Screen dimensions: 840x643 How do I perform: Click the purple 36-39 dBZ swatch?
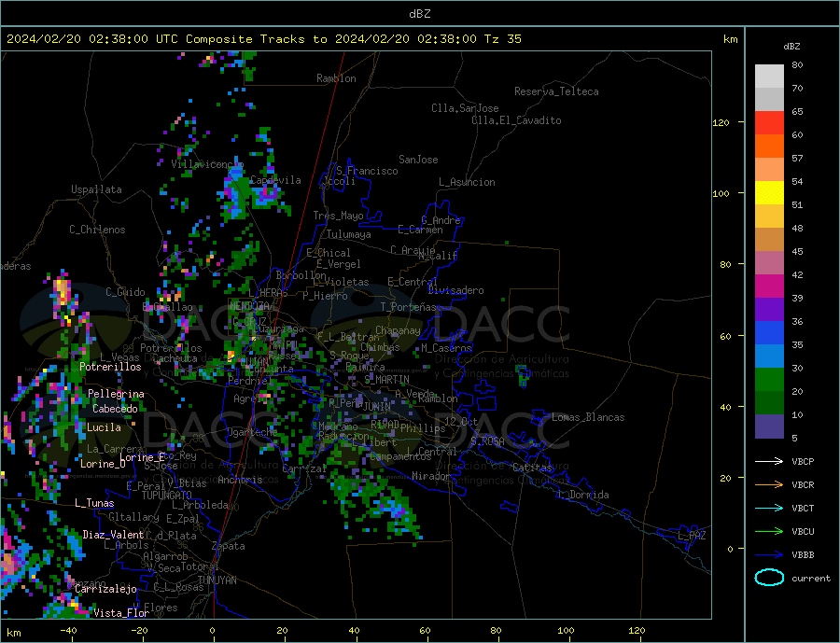click(x=769, y=310)
